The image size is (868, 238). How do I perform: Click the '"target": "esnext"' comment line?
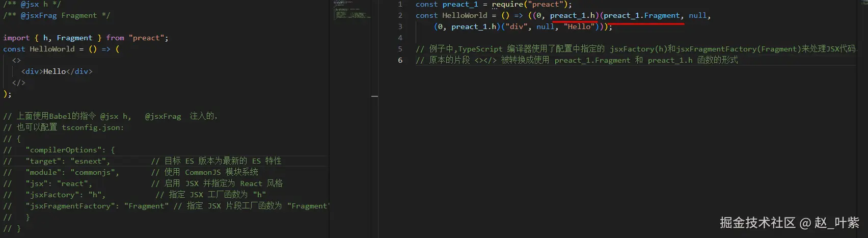[x=142, y=161]
